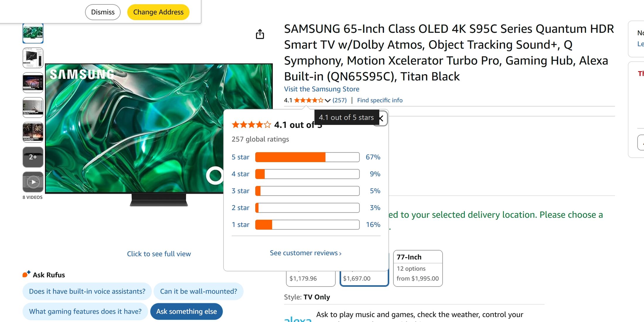
Task: Filter reviews by 5 star bar
Action: [307, 157]
